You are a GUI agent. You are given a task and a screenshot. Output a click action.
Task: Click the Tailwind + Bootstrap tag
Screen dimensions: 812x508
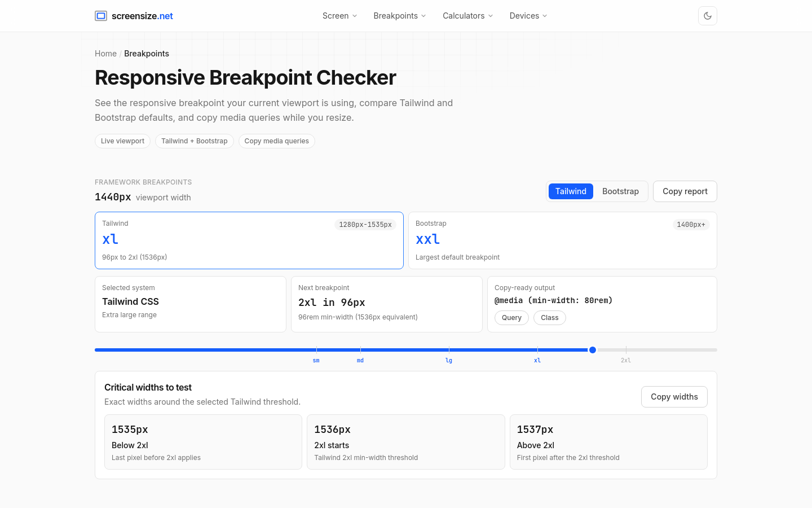click(195, 141)
